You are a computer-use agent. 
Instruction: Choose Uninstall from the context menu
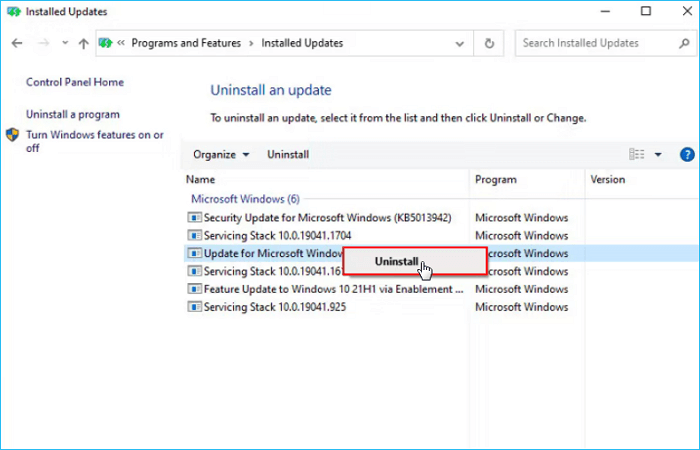(414, 261)
